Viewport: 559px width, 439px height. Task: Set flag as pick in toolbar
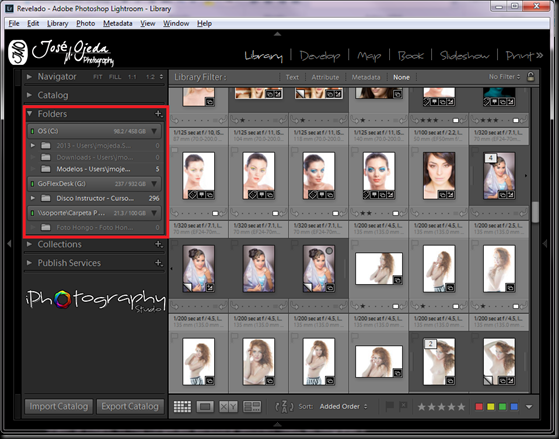[390, 406]
